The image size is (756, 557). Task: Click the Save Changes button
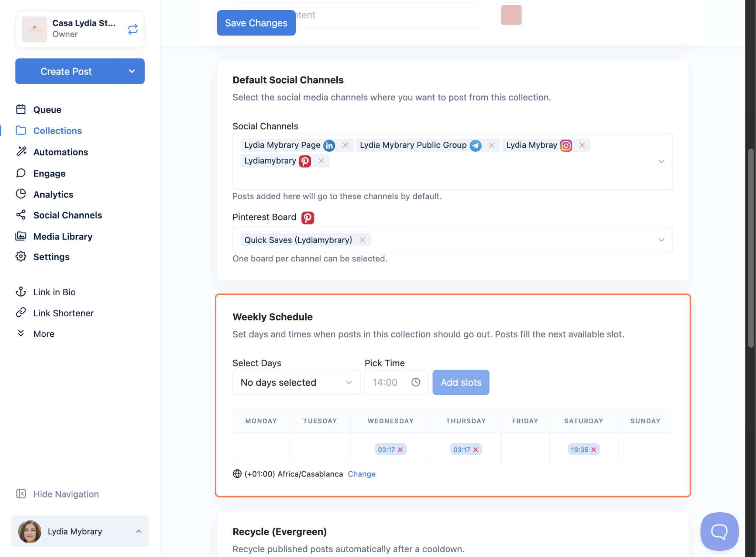(x=256, y=23)
